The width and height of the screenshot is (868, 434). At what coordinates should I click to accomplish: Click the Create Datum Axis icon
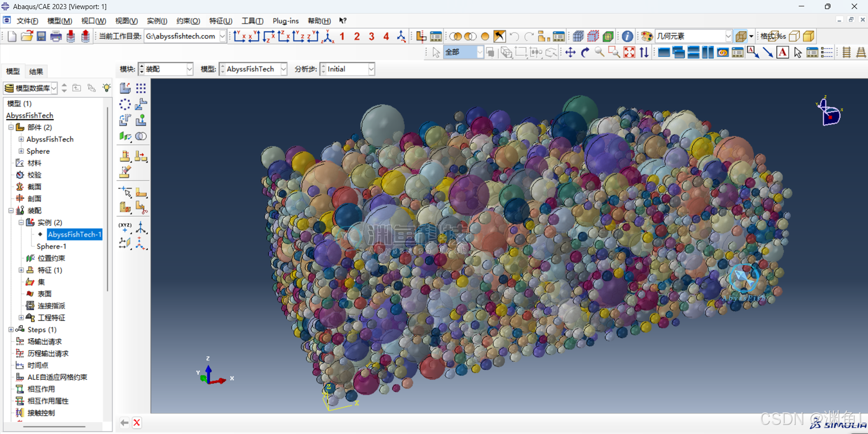141,227
